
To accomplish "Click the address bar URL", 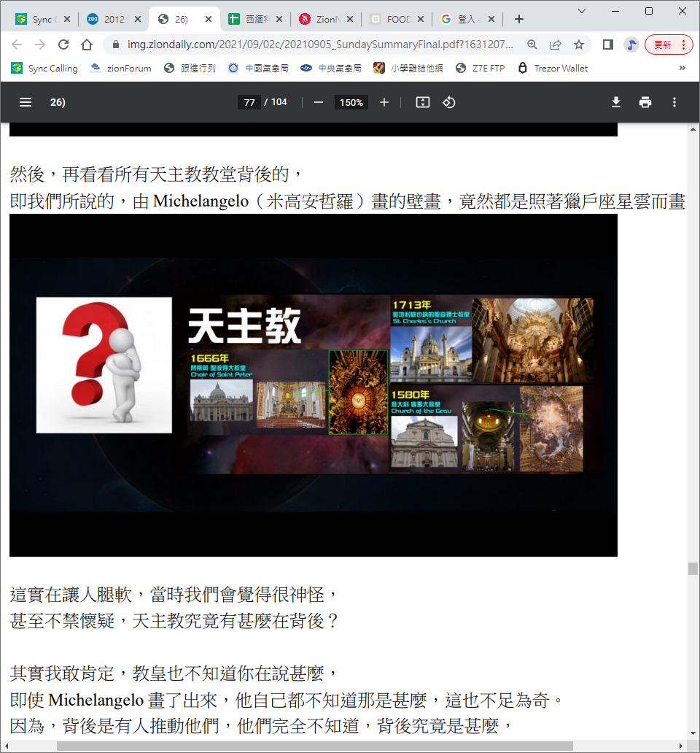I will (x=320, y=45).
